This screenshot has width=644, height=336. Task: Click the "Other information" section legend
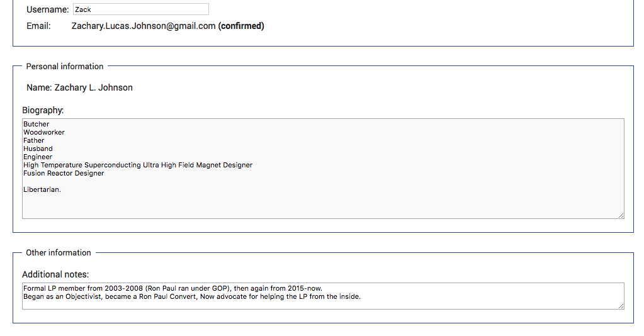pyautogui.click(x=59, y=252)
